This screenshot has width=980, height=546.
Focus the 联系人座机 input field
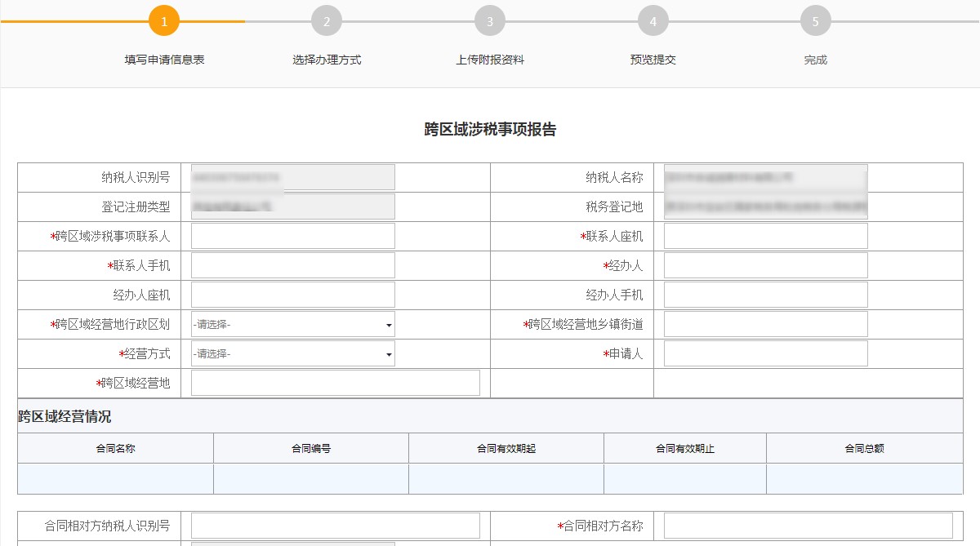pyautogui.click(x=765, y=236)
